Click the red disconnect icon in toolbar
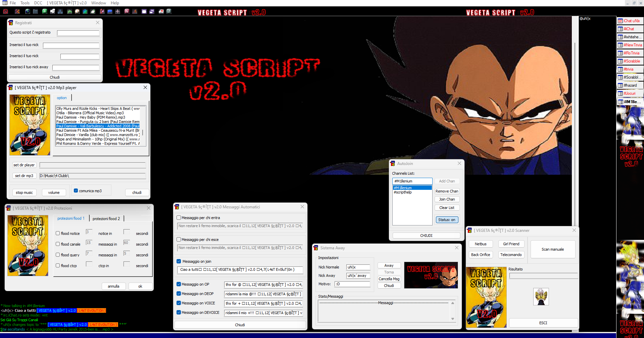The width and height of the screenshot is (644, 338). [6, 11]
